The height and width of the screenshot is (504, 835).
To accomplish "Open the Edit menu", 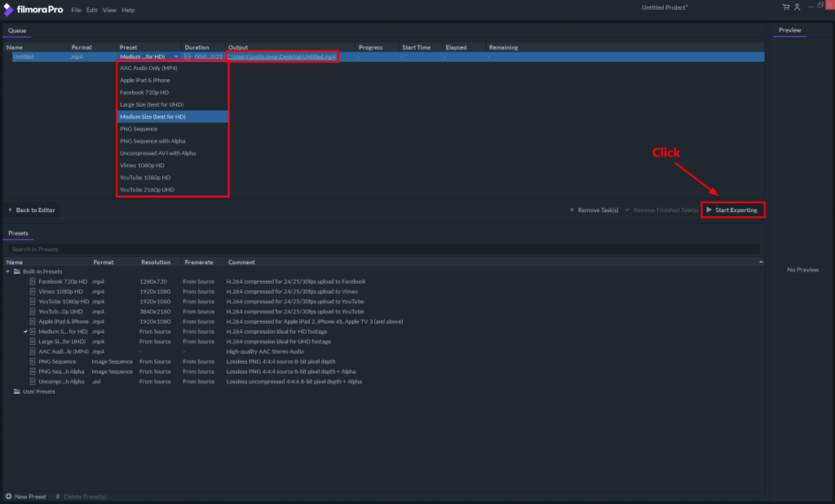I will tap(92, 10).
